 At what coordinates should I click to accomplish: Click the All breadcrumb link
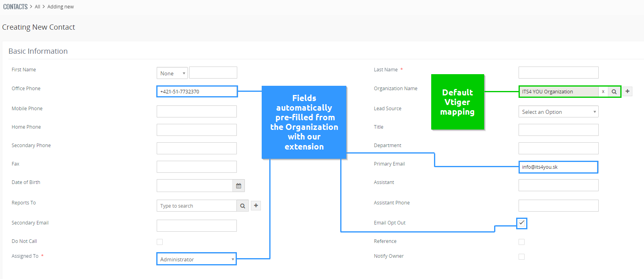pyautogui.click(x=37, y=7)
